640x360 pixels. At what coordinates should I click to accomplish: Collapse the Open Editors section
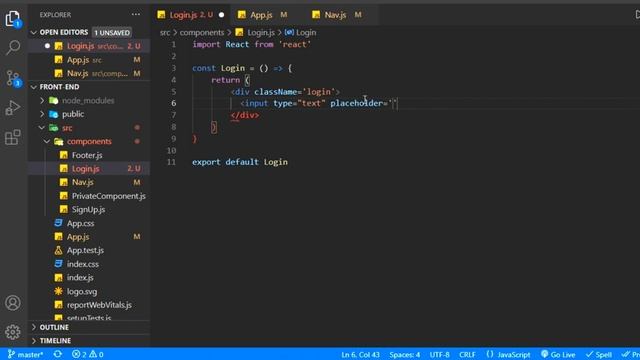click(34, 32)
